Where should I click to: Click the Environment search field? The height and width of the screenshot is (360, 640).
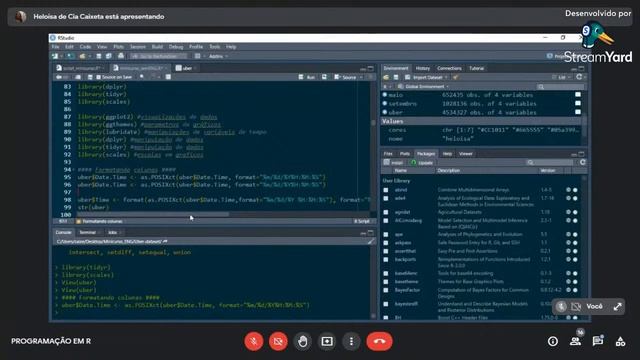561,87
